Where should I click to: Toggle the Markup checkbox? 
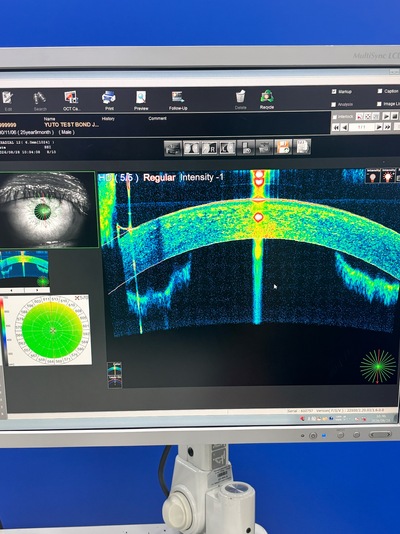click(x=334, y=92)
